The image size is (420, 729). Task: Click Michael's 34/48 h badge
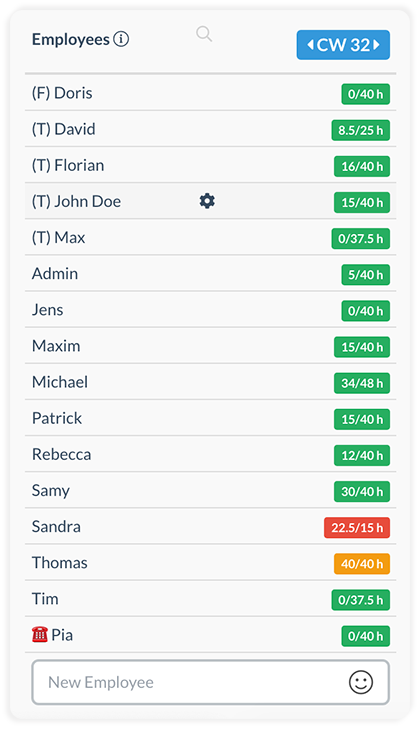pyautogui.click(x=362, y=383)
